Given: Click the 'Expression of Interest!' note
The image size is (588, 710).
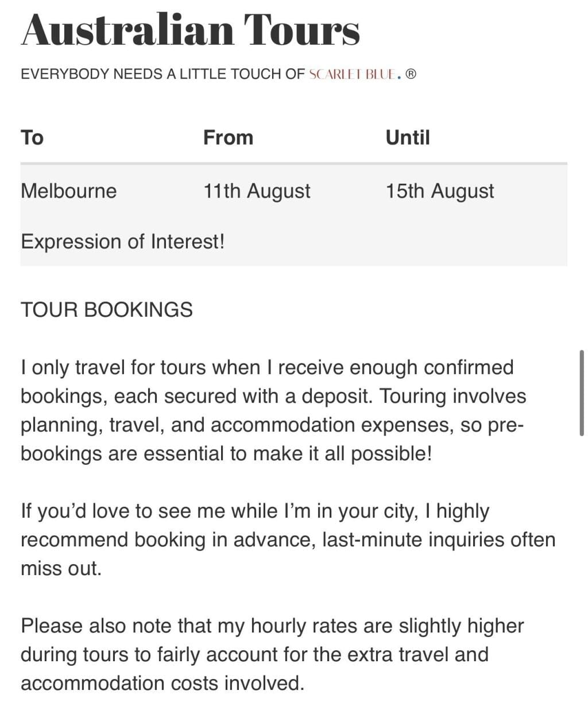Looking at the screenshot, I should pos(123,242).
